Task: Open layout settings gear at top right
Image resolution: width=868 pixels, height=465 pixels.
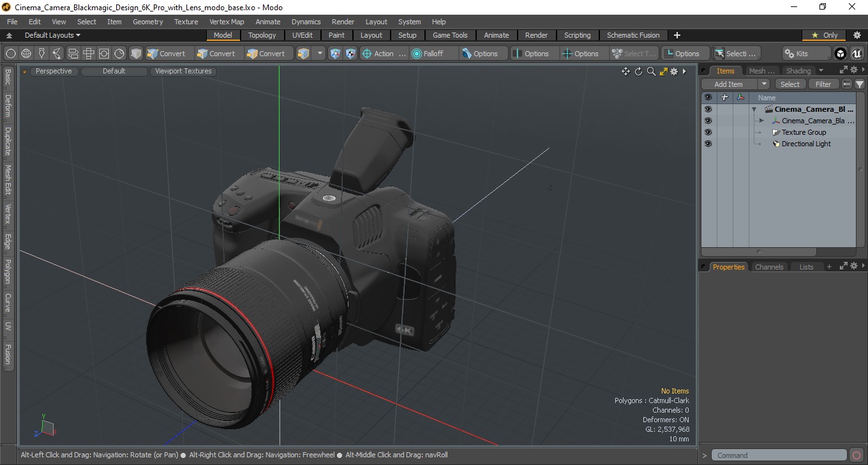Action: click(x=857, y=35)
